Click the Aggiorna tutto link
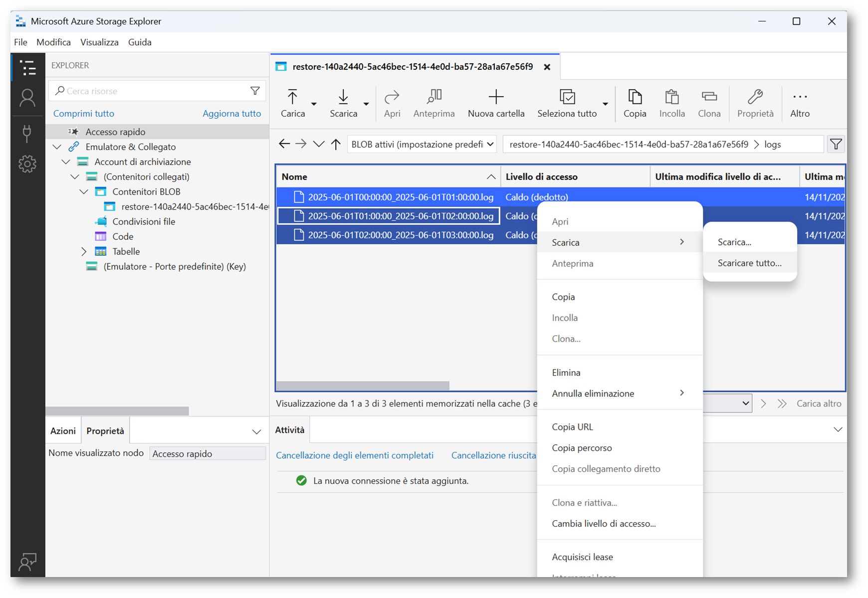The height and width of the screenshot is (598, 868). pos(231,114)
